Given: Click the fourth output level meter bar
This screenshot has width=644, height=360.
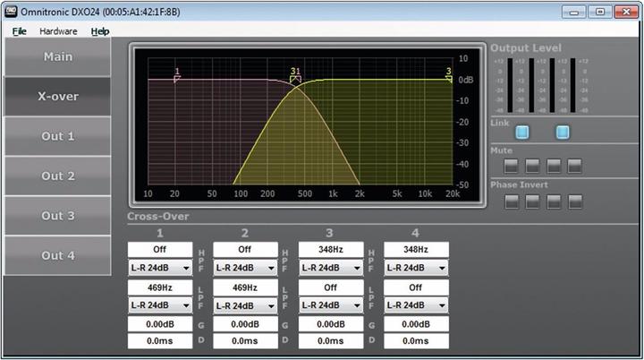Looking at the screenshot, I should pos(573,85).
